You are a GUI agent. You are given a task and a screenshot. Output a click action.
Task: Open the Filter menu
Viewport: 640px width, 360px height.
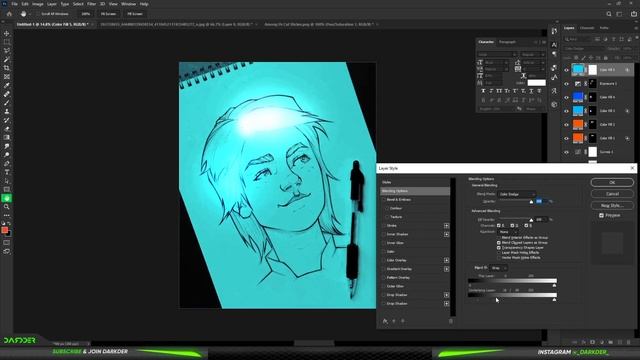(91, 4)
